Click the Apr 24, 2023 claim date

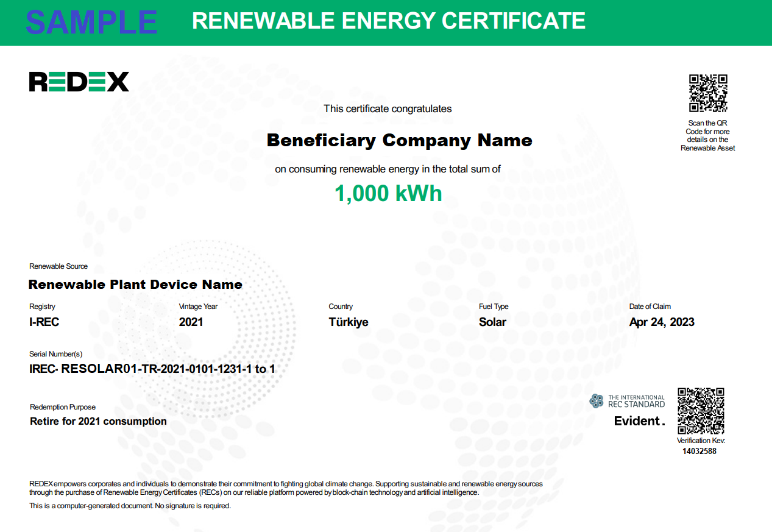click(662, 322)
